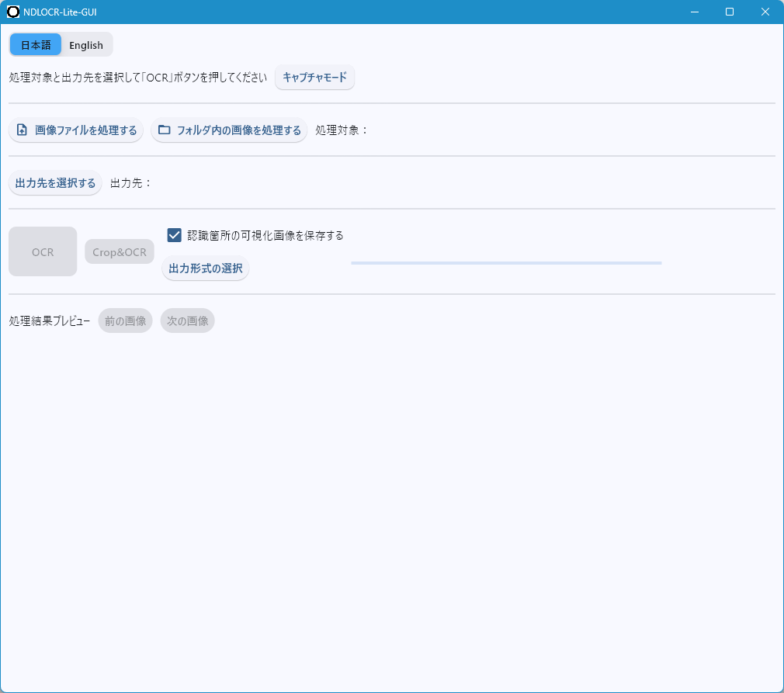Switch interface language to 日本語
The width and height of the screenshot is (784, 693).
[36, 45]
